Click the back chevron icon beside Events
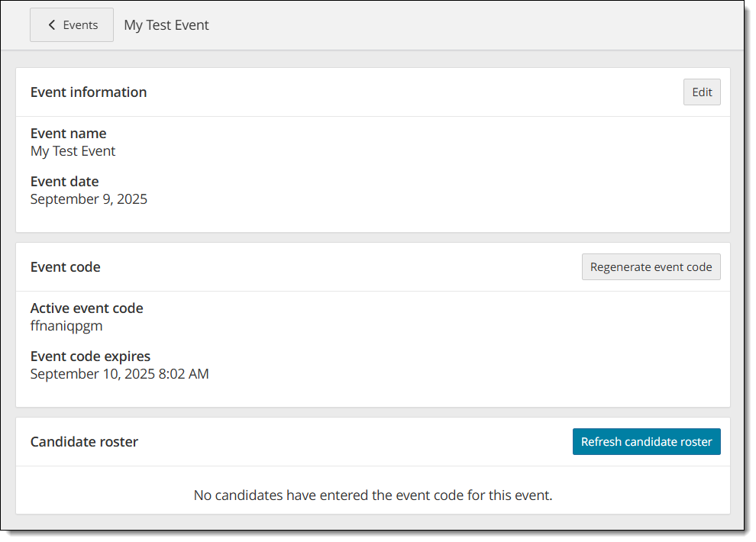This screenshot has width=756, height=542. pyautogui.click(x=52, y=25)
